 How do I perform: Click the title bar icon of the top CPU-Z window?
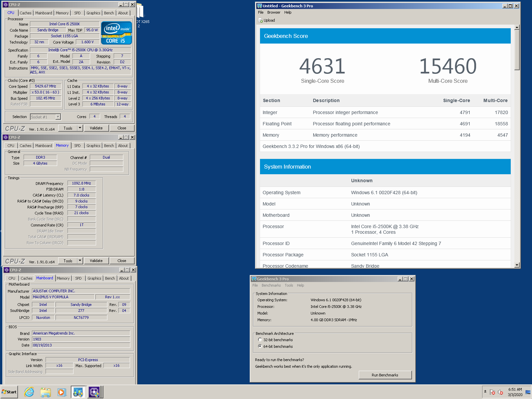pos(6,5)
